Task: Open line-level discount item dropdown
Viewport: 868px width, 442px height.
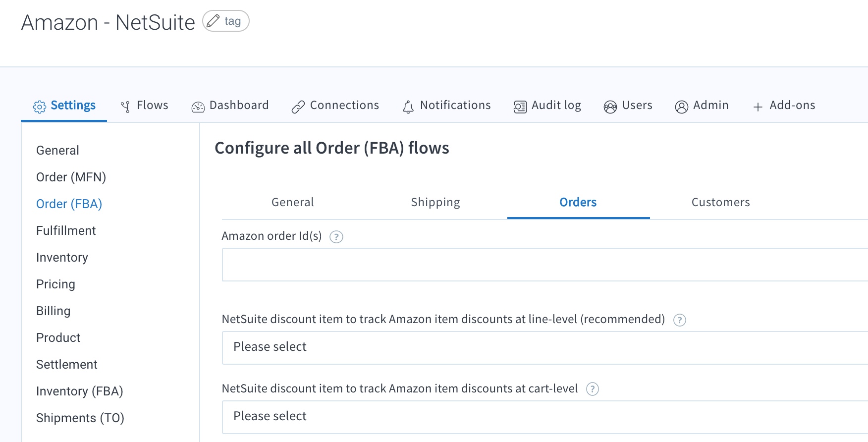Action: pyautogui.click(x=545, y=348)
